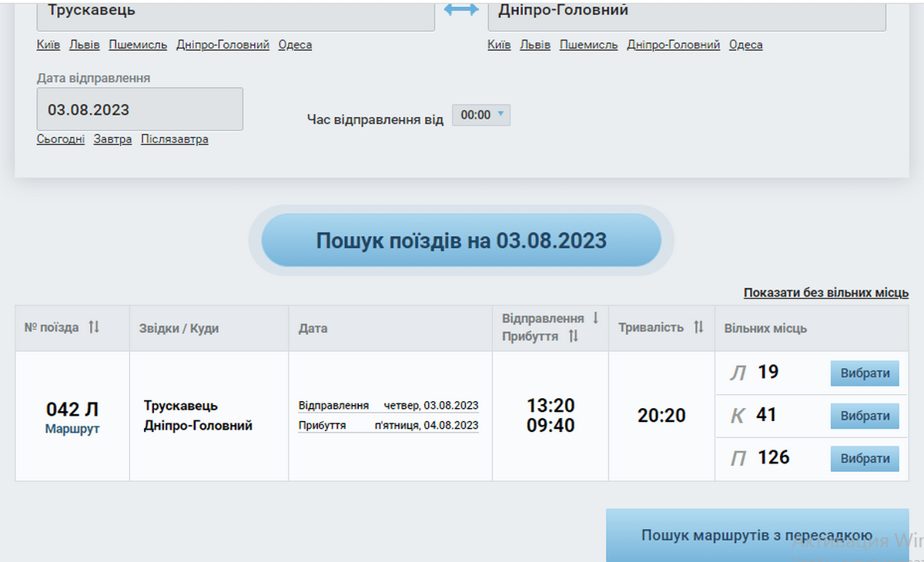The height and width of the screenshot is (562, 924).
Task: Sort by train number arrows icon
Action: [94, 327]
